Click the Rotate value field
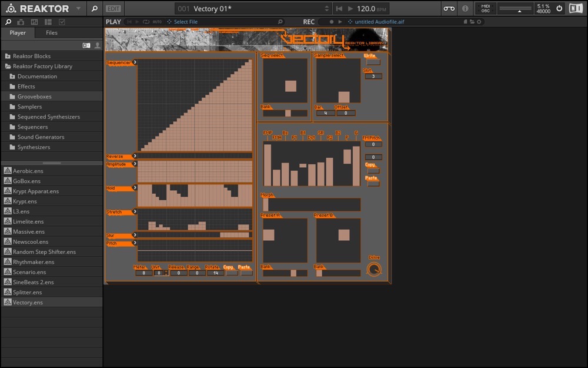This screenshot has height=368, width=588. tap(215, 273)
